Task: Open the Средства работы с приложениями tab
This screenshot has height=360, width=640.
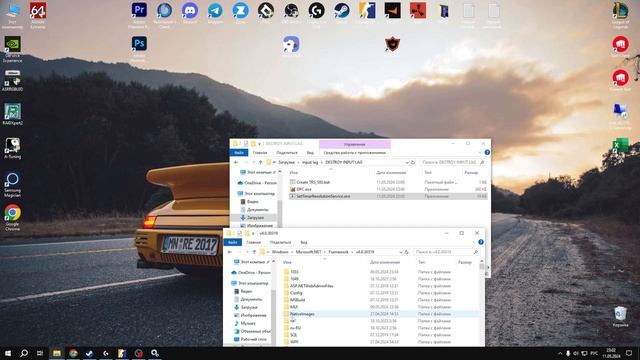Action: 354,153
